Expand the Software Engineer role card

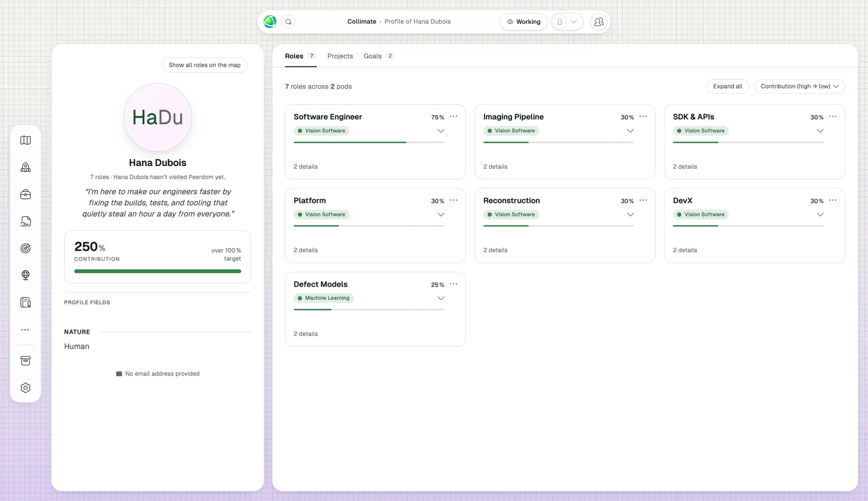(x=441, y=131)
